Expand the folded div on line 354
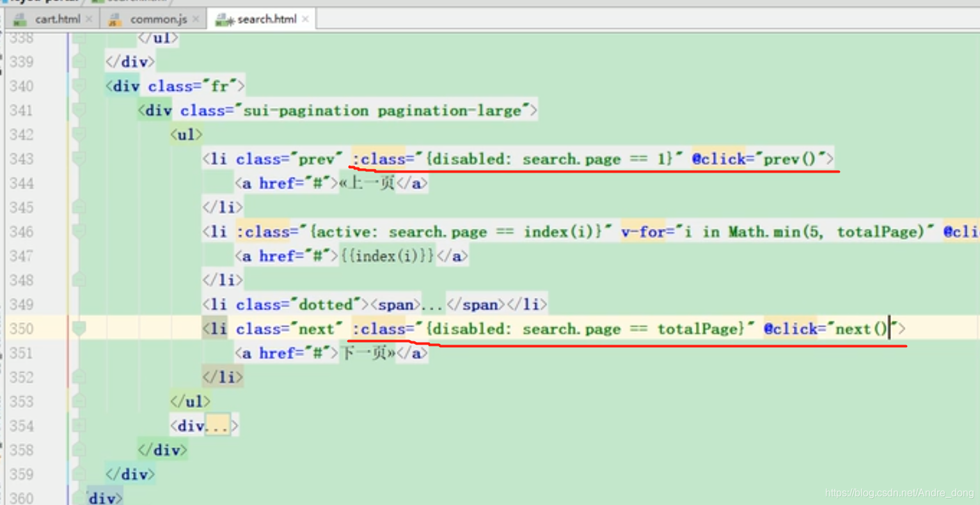The width and height of the screenshot is (980, 505). (x=79, y=426)
